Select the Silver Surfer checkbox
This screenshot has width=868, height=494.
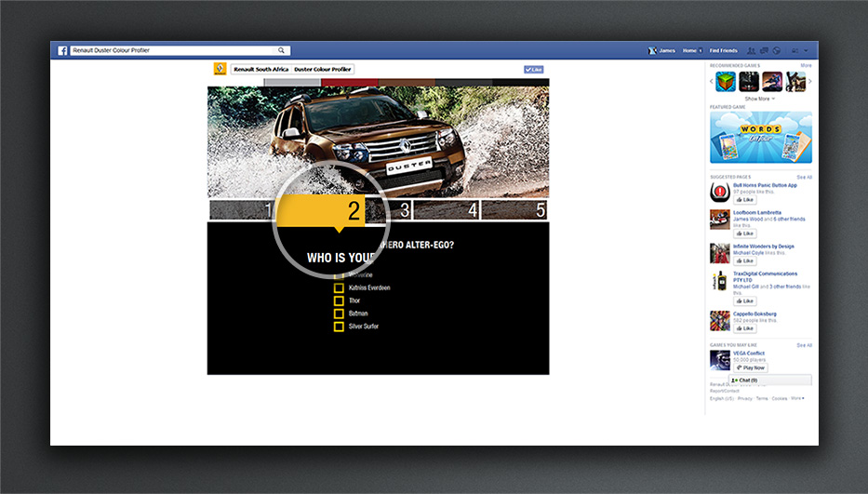click(339, 327)
